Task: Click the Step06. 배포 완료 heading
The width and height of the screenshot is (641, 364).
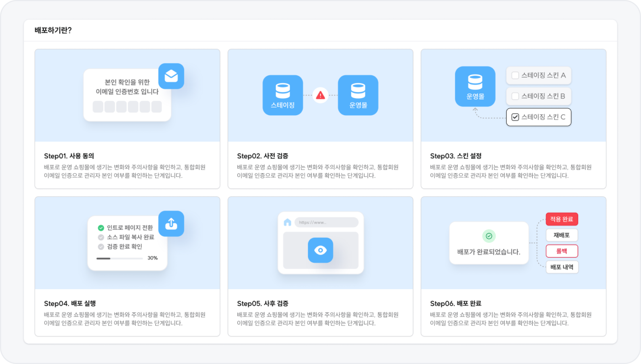Action: pyautogui.click(x=456, y=304)
